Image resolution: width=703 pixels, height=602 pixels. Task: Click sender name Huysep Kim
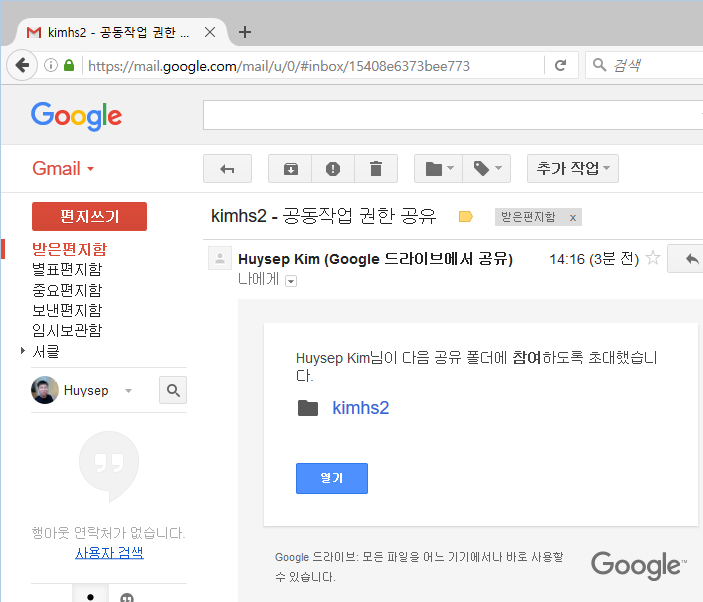[x=279, y=259]
